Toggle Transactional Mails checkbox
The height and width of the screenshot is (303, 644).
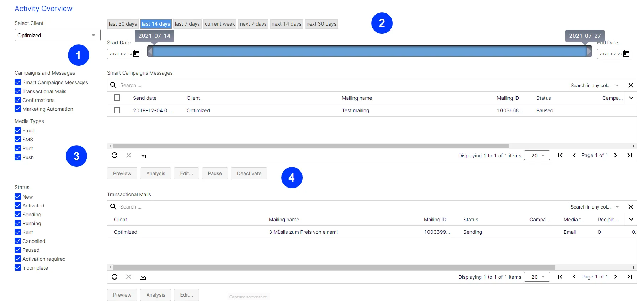pos(18,91)
